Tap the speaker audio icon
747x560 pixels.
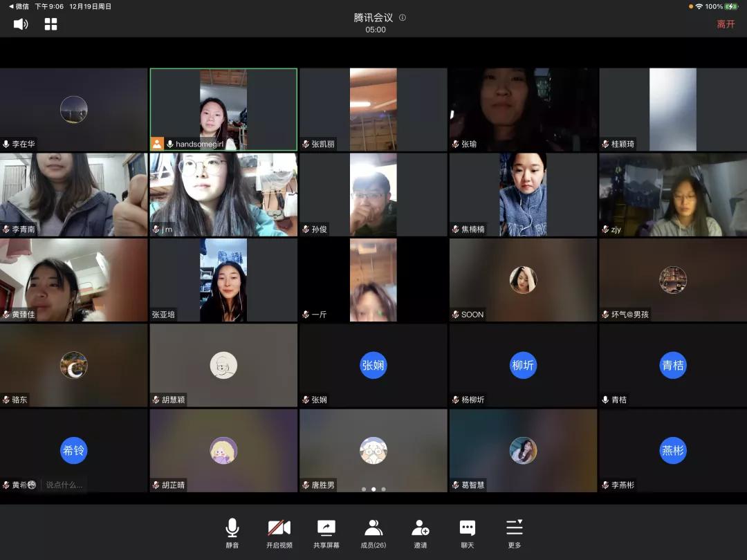pyautogui.click(x=21, y=24)
